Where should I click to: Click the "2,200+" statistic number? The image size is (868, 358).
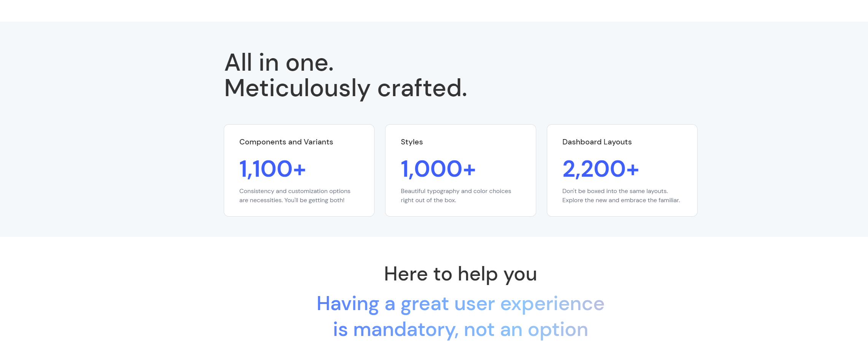(x=600, y=169)
